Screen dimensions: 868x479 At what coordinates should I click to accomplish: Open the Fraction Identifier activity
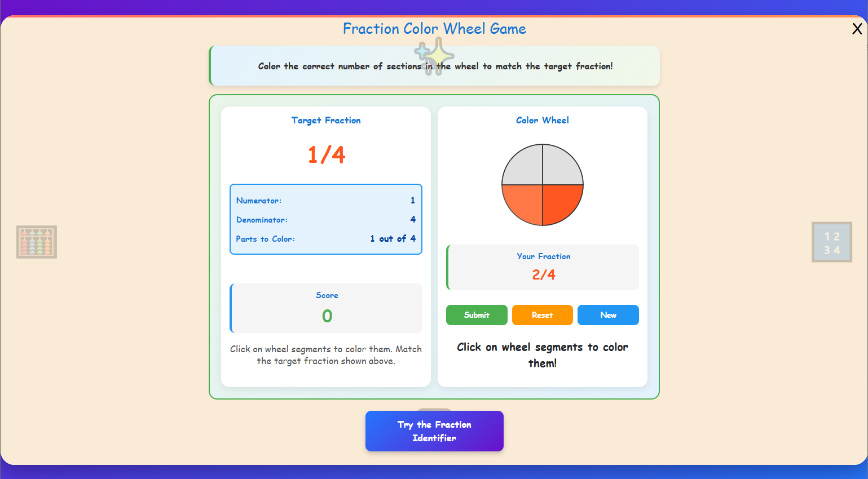click(x=434, y=431)
